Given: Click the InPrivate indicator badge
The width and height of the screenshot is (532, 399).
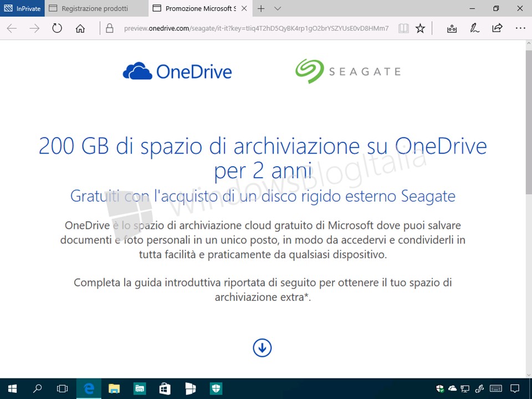Looking at the screenshot, I should click(x=22, y=8).
